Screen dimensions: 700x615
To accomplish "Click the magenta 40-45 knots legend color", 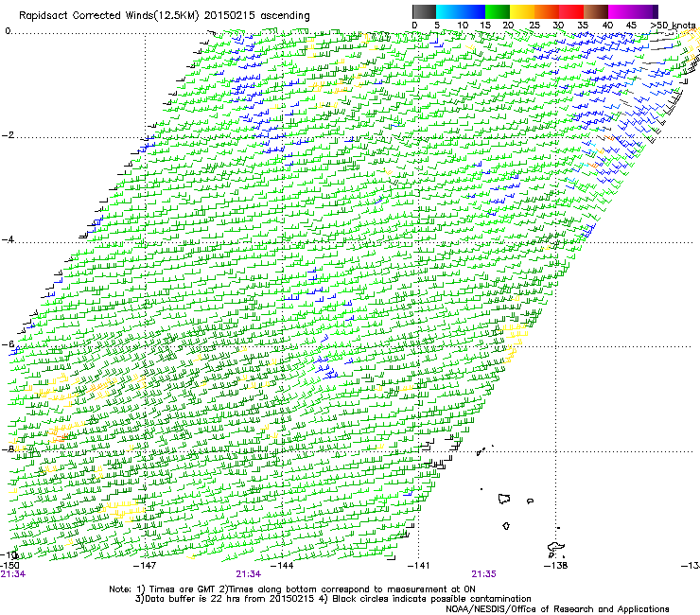I will pos(621,11).
